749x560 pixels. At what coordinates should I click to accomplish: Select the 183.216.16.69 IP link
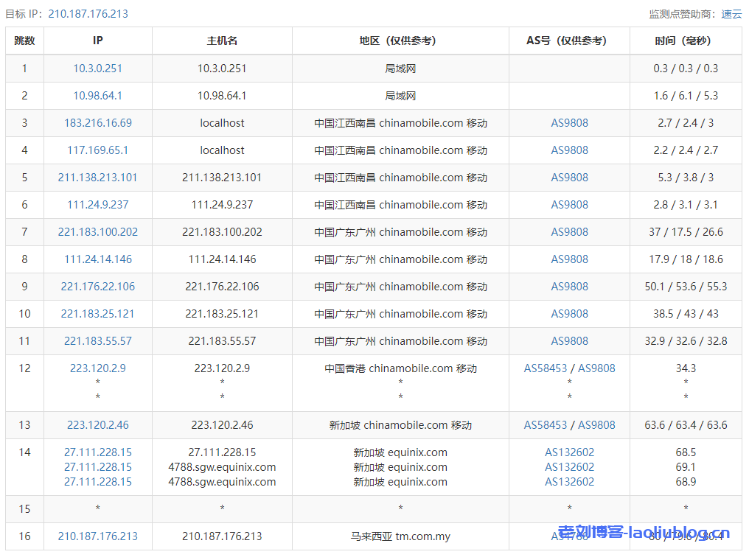pyautogui.click(x=97, y=123)
